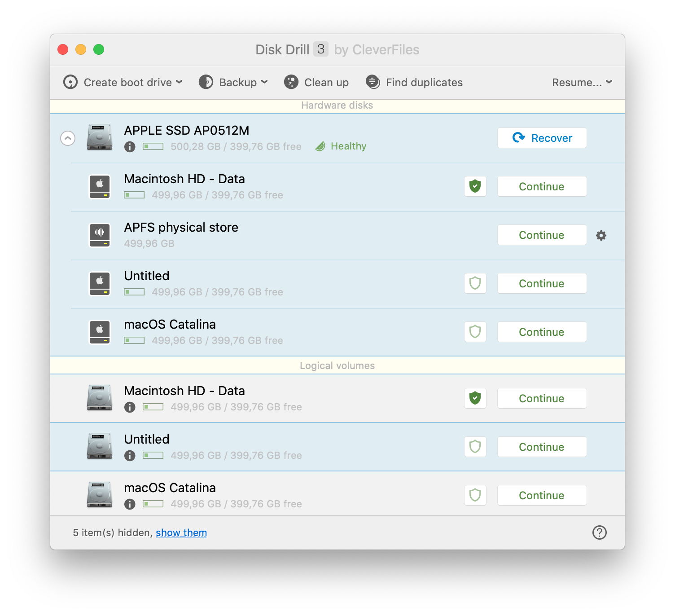
Task: Click the 'show them' hidden items link
Action: point(181,533)
